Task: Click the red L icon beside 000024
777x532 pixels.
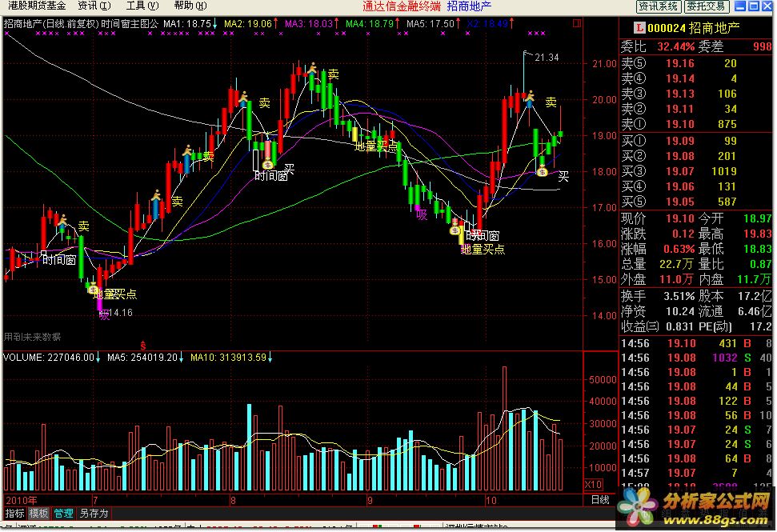Action: (639, 28)
